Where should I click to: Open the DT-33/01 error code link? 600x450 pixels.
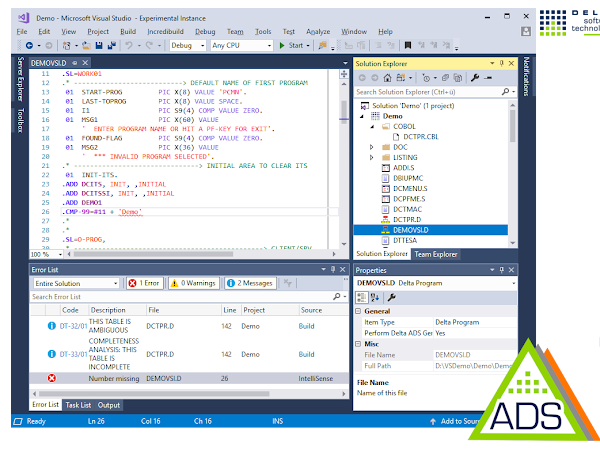73,354
